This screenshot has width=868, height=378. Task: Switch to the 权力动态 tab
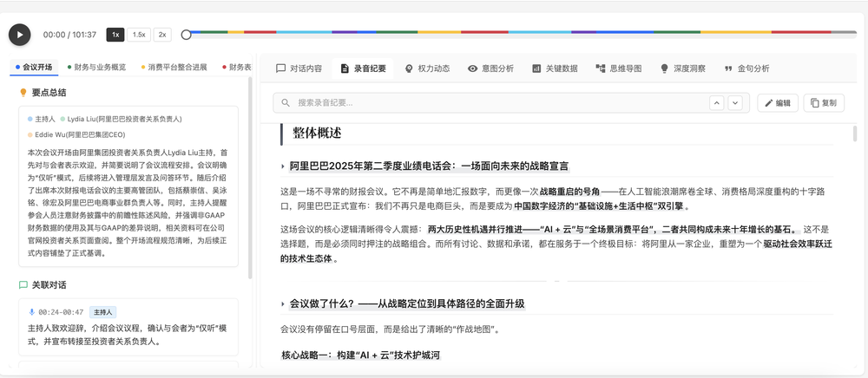click(x=426, y=68)
